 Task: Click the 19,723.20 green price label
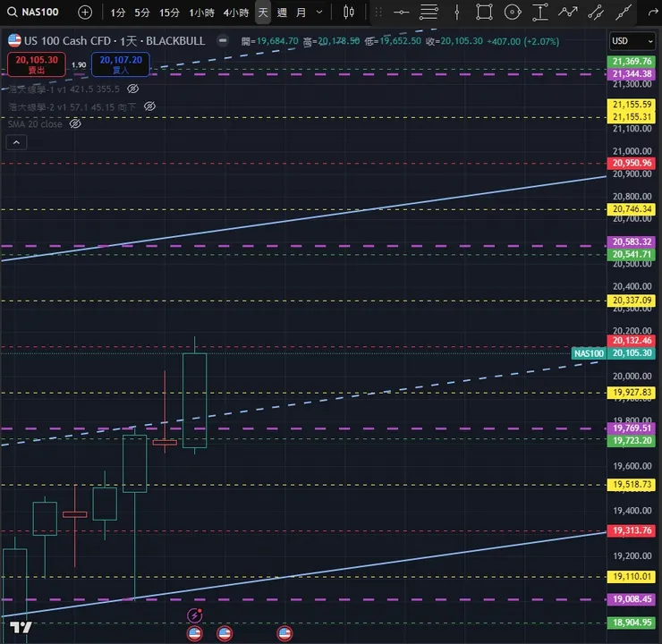click(632, 441)
